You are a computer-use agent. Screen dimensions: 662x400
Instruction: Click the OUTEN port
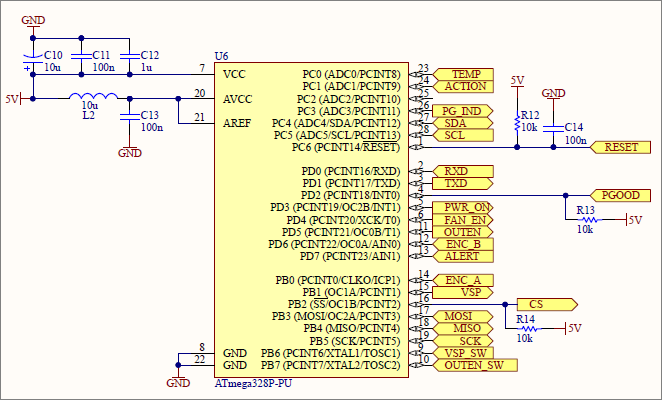(463, 232)
